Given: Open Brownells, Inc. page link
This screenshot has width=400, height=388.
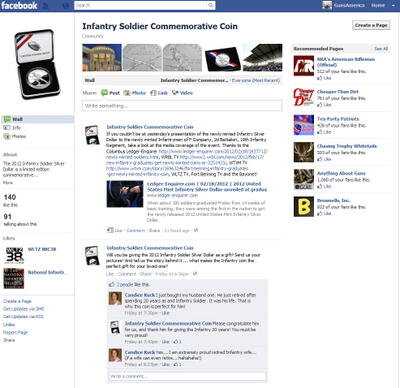Looking at the screenshot, I should tap(333, 200).
